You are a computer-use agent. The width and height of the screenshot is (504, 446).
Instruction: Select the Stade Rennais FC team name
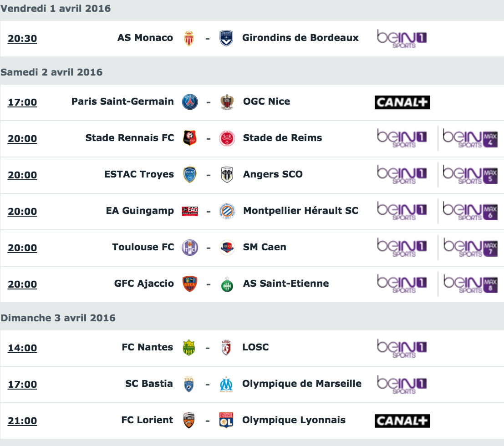coord(130,137)
